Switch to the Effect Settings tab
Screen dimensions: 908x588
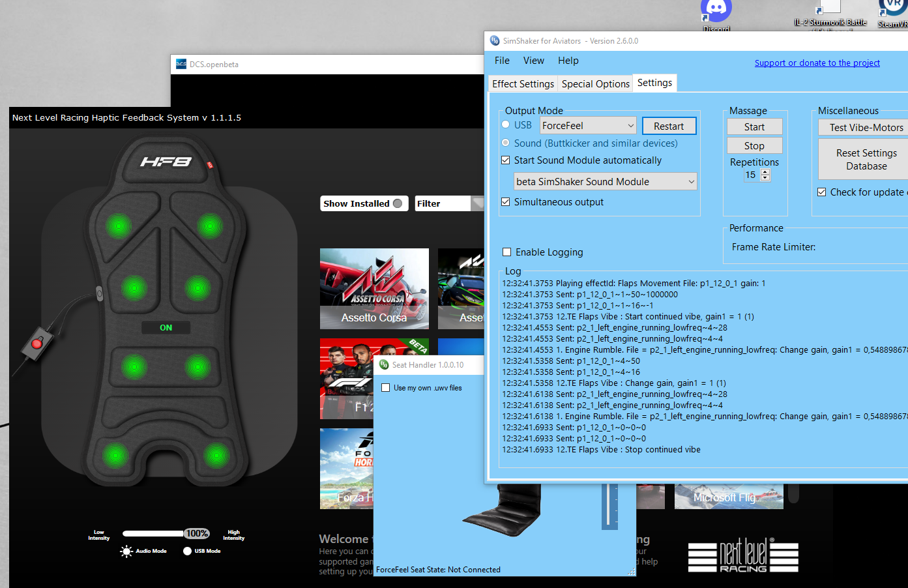[523, 84]
